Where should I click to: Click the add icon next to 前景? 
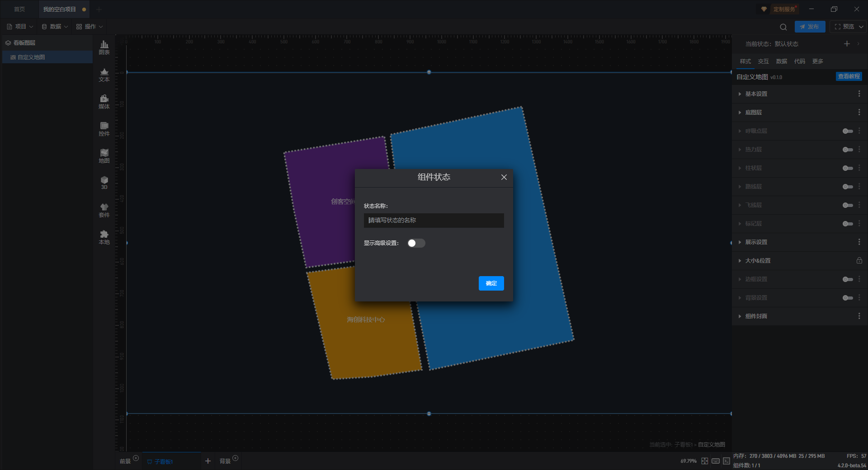[136, 458]
